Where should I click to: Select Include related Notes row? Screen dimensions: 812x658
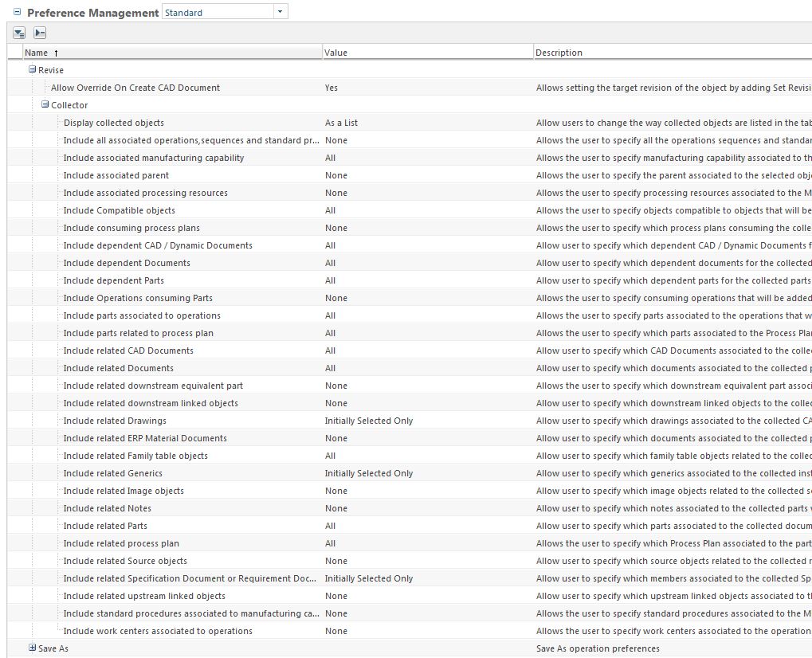tap(108, 509)
